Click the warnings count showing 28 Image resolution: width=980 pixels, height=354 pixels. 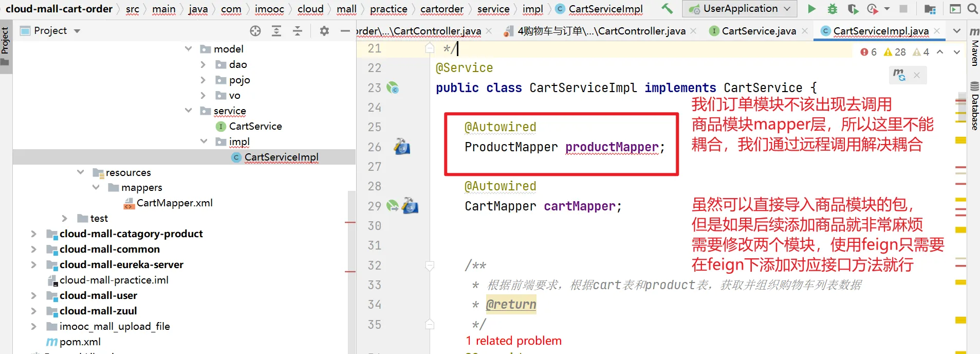(895, 52)
